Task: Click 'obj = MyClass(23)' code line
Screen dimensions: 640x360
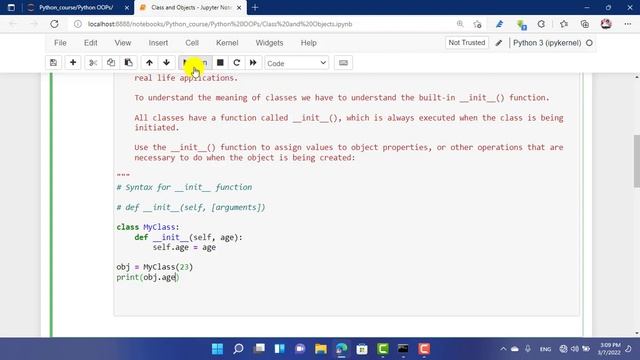Action: (155, 267)
